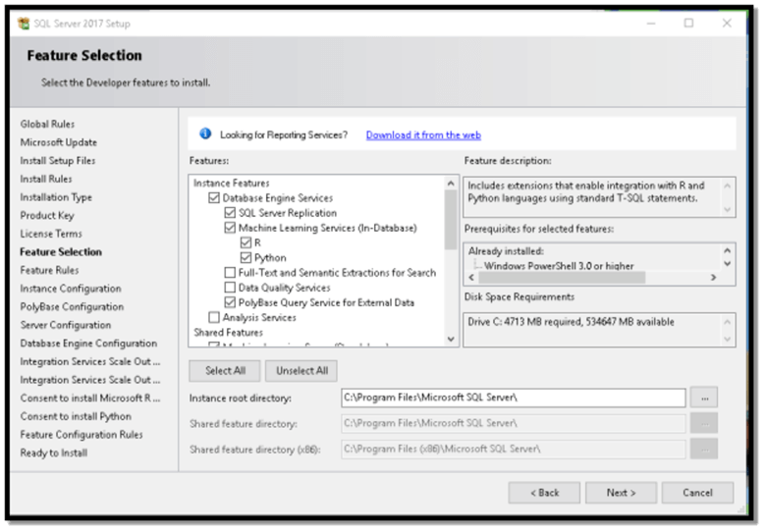766x532 pixels.
Task: Click the Windows PowerShell 3.0 or higher entry
Action: pos(559,266)
